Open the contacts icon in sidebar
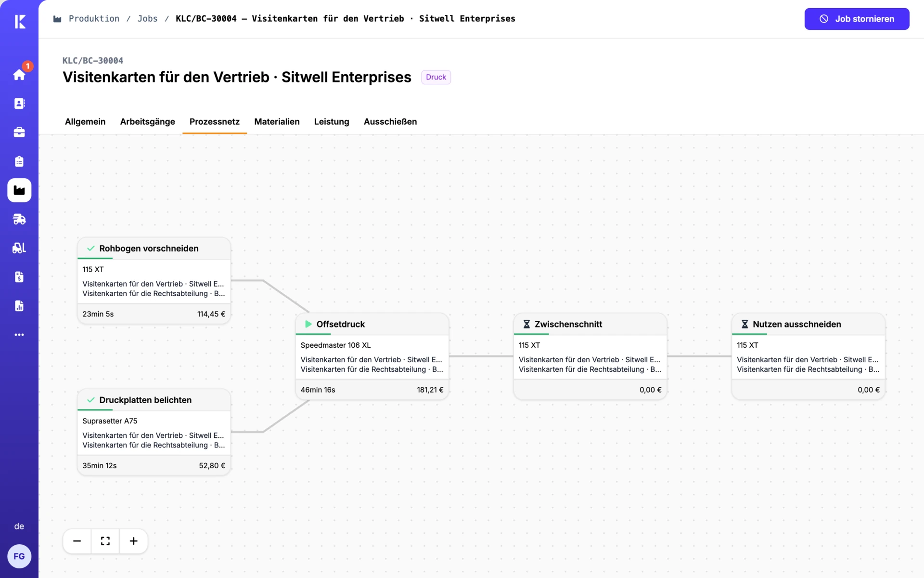 coord(19,104)
